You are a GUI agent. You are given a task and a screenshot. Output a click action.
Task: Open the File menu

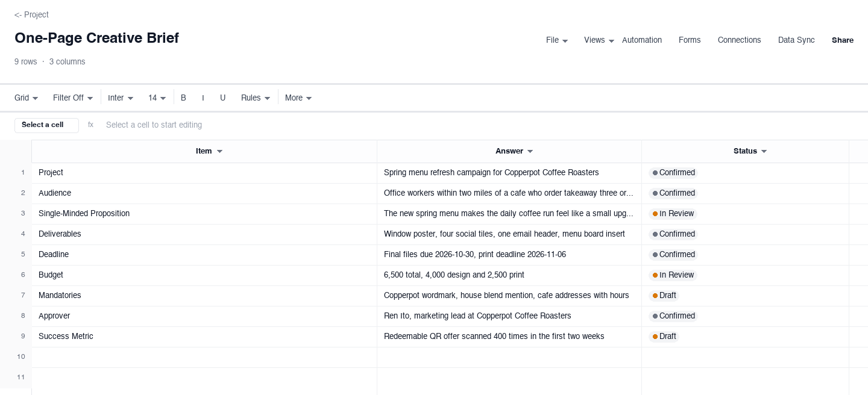point(557,40)
